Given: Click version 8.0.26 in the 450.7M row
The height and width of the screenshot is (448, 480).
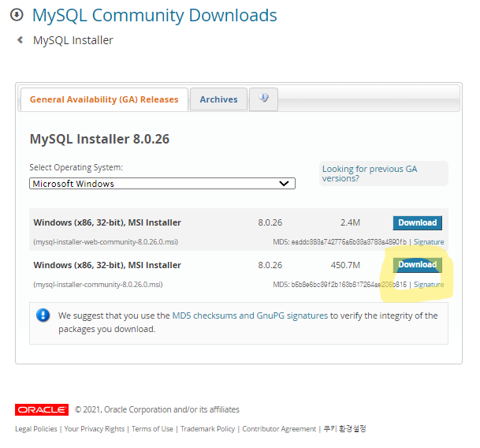Looking at the screenshot, I should [270, 265].
